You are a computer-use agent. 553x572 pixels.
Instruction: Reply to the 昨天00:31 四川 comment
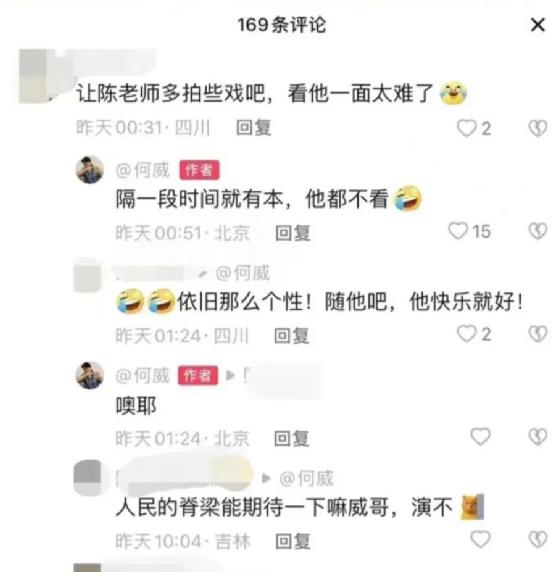[254, 128]
